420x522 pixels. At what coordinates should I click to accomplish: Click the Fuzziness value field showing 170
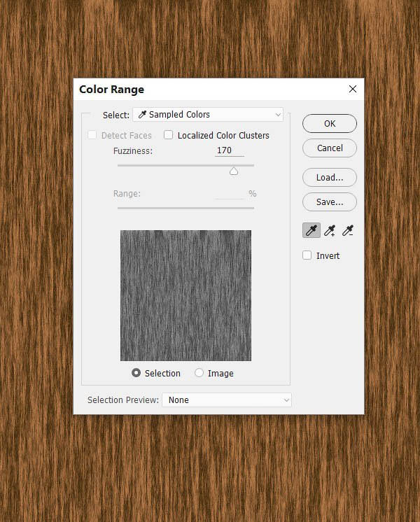coord(230,150)
